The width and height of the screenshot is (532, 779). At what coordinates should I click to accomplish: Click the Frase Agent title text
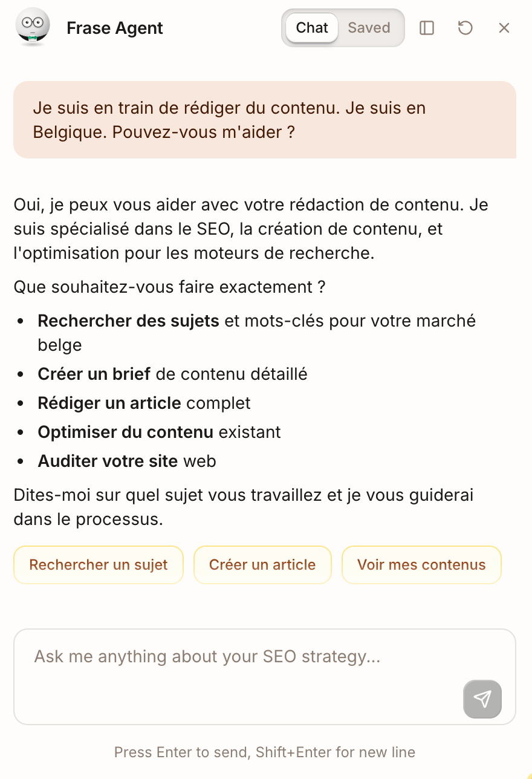click(x=114, y=28)
